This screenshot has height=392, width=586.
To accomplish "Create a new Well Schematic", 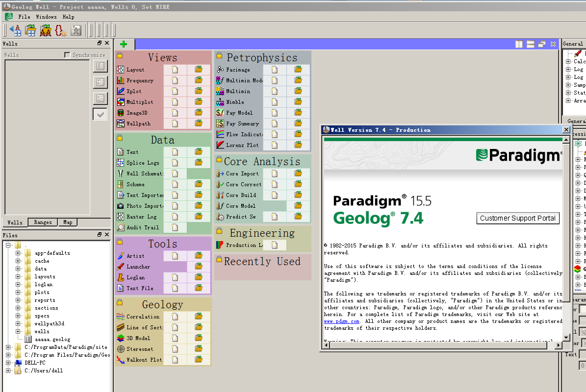I will (x=175, y=173).
